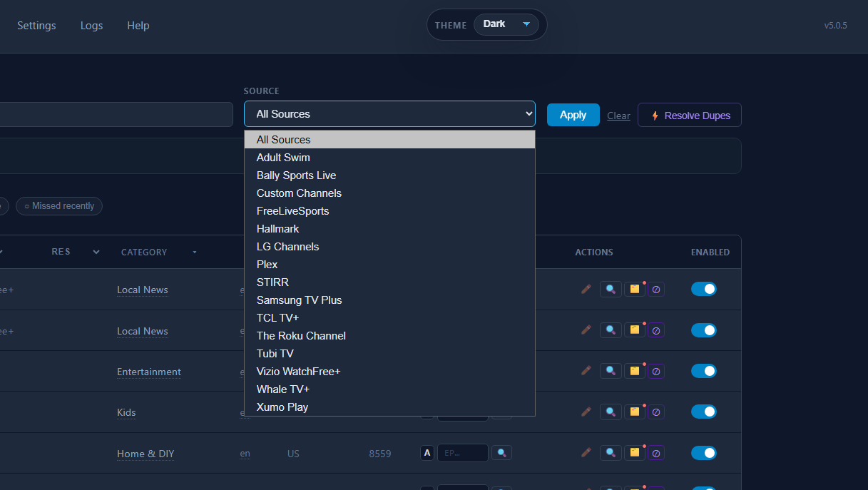Click the EP input field in Home & DIY row
868x490 pixels.
[463, 453]
